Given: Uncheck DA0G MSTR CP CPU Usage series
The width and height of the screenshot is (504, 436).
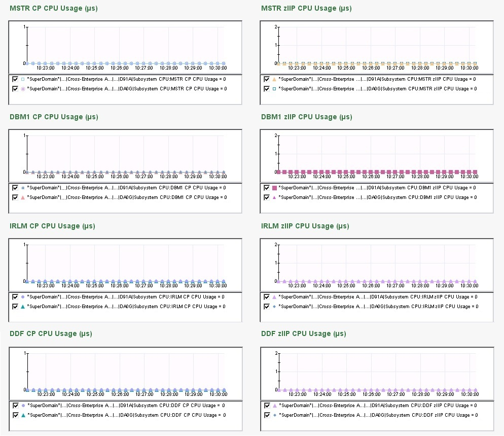Looking at the screenshot, I should pos(15,89).
